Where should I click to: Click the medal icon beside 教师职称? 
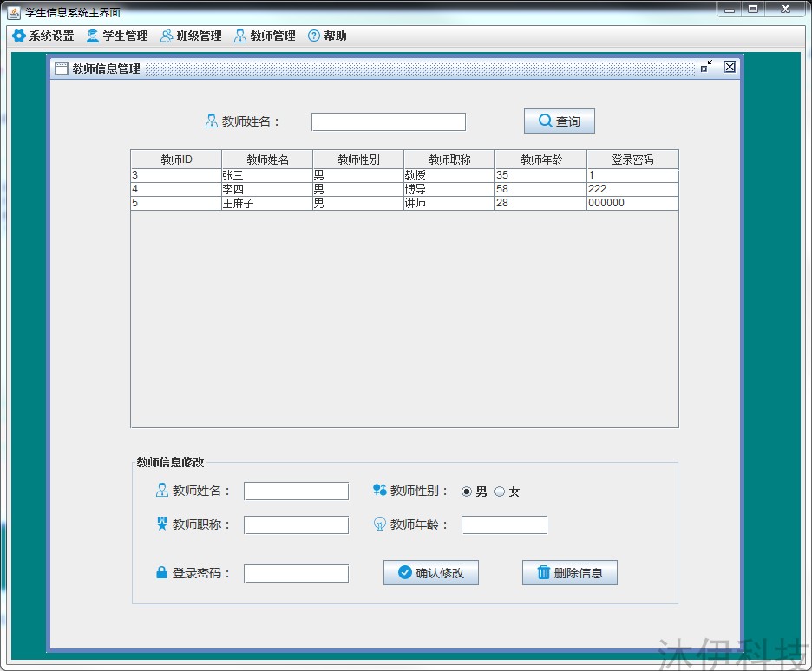[161, 524]
